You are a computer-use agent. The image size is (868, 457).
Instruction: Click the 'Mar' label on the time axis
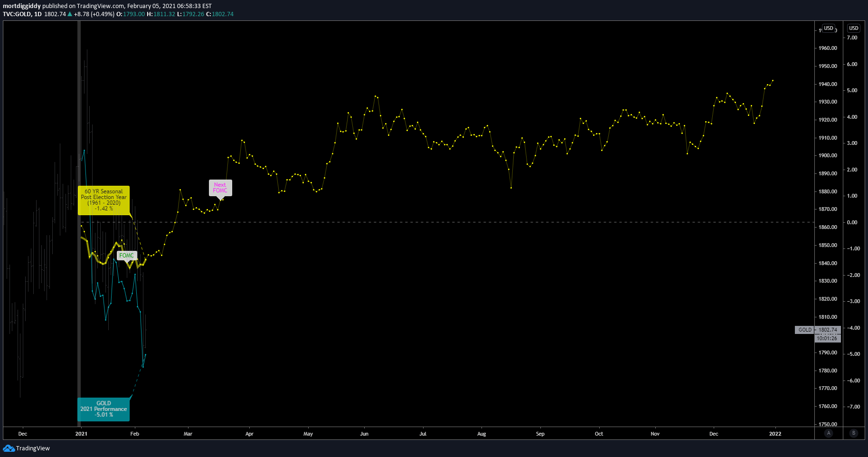point(188,434)
